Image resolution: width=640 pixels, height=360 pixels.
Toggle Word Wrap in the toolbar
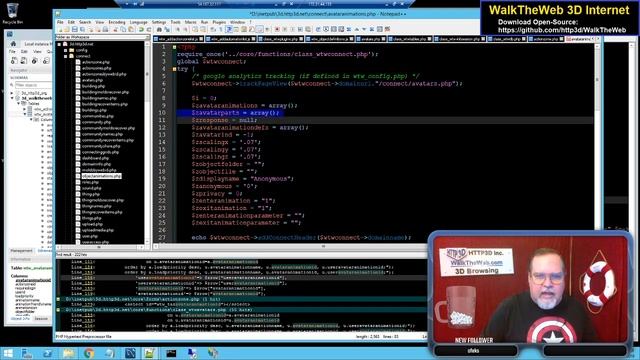pos(213,29)
